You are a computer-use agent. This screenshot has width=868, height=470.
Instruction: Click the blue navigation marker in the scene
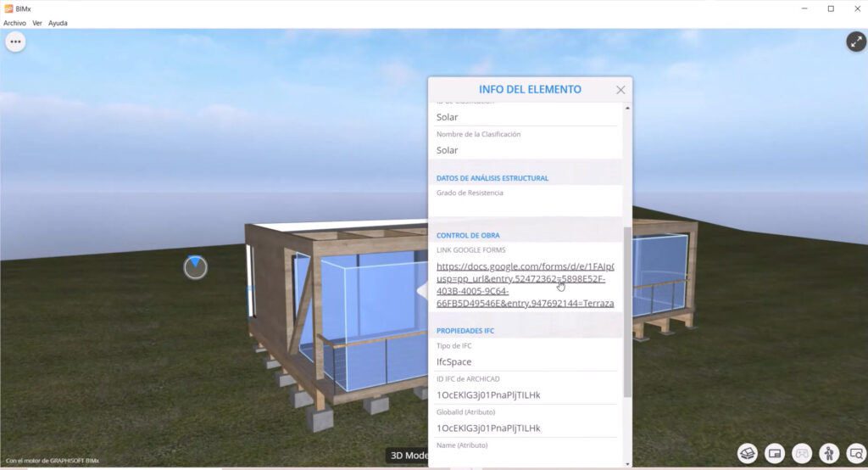(x=195, y=266)
